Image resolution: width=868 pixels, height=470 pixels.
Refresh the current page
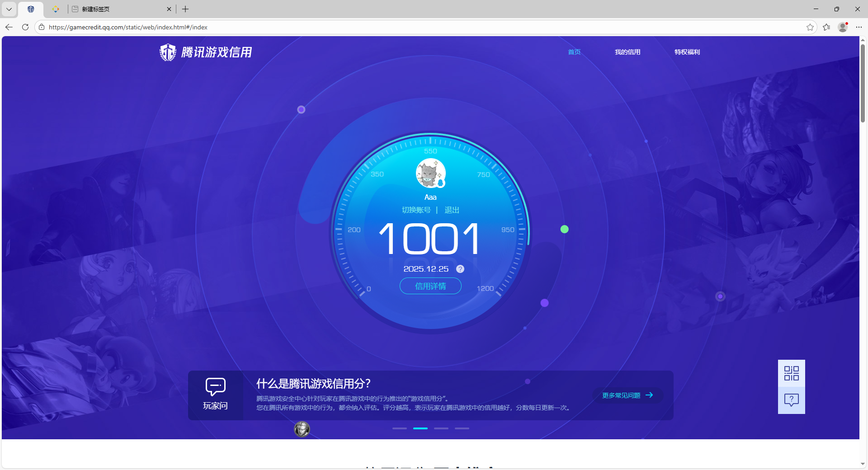(25, 27)
